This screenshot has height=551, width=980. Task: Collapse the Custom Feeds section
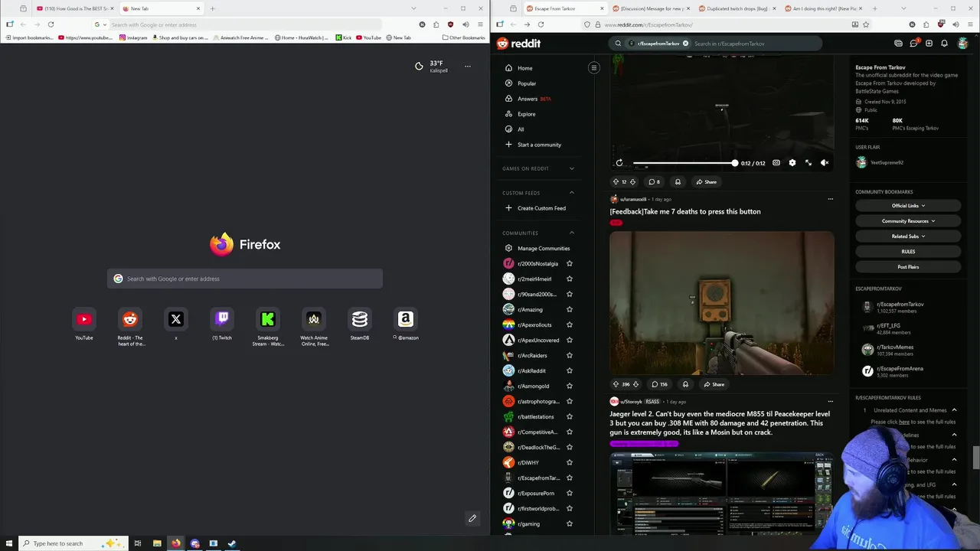(x=571, y=193)
